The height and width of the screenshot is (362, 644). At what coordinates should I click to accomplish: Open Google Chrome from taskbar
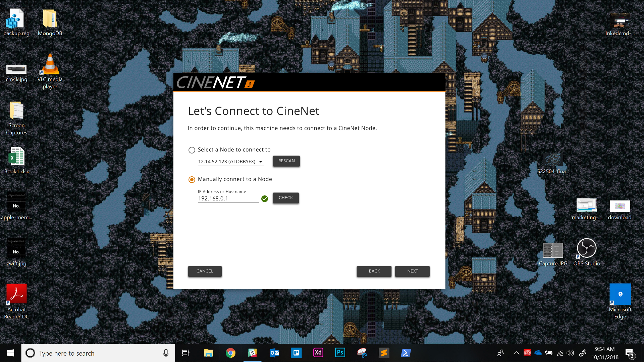230,353
